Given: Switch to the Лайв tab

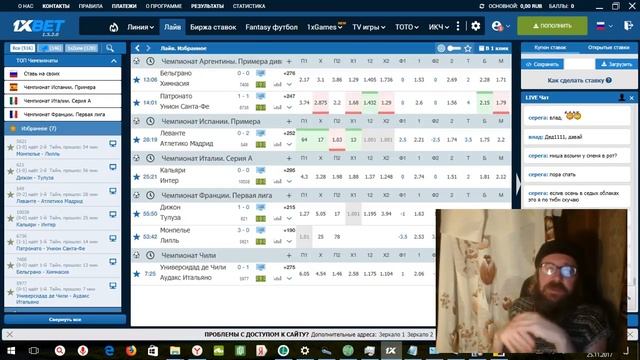Looking at the screenshot, I should point(172,27).
